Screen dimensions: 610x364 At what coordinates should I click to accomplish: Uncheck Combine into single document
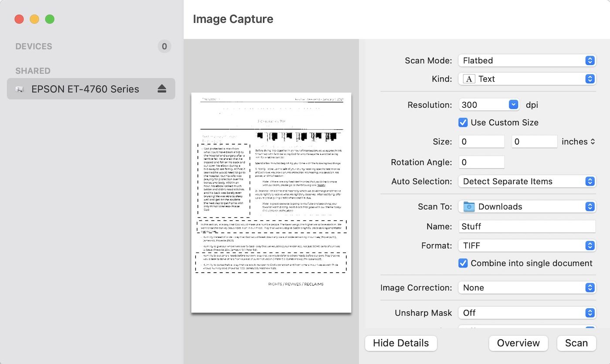[463, 263]
